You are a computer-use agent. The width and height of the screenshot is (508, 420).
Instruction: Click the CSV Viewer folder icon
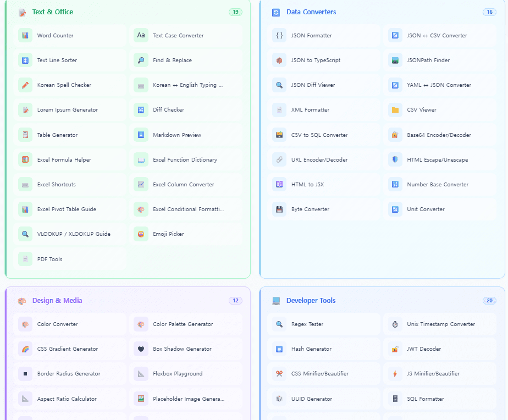click(x=395, y=110)
